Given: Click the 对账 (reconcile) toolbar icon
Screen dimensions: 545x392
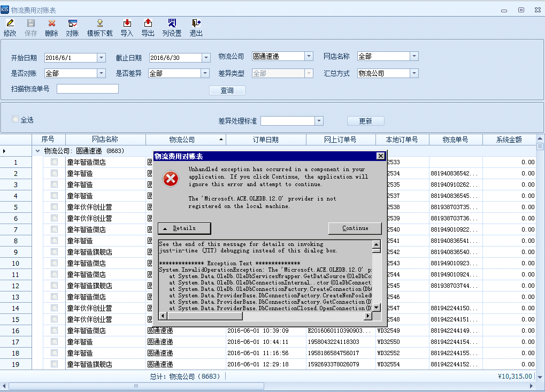Looking at the screenshot, I should coord(72,24).
